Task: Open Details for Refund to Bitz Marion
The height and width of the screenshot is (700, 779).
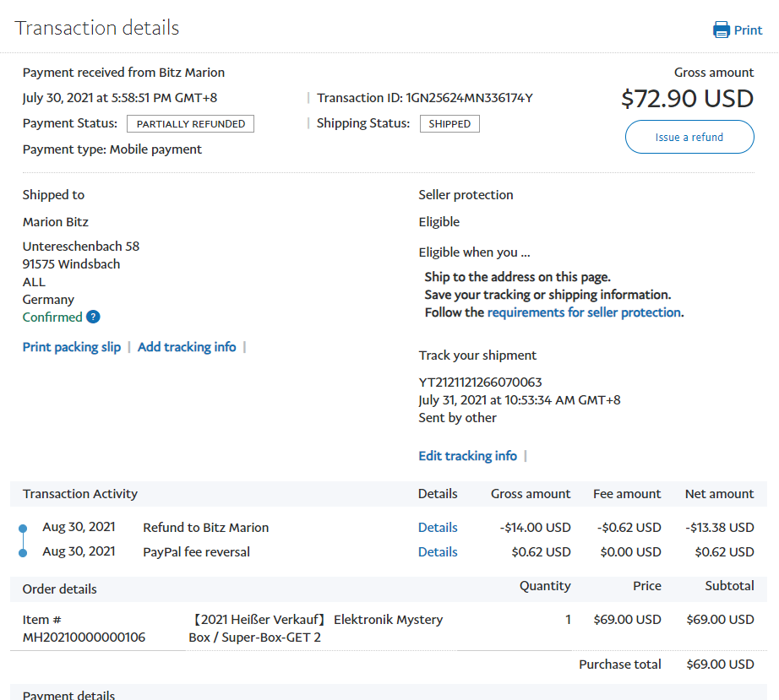Action: 438,528
